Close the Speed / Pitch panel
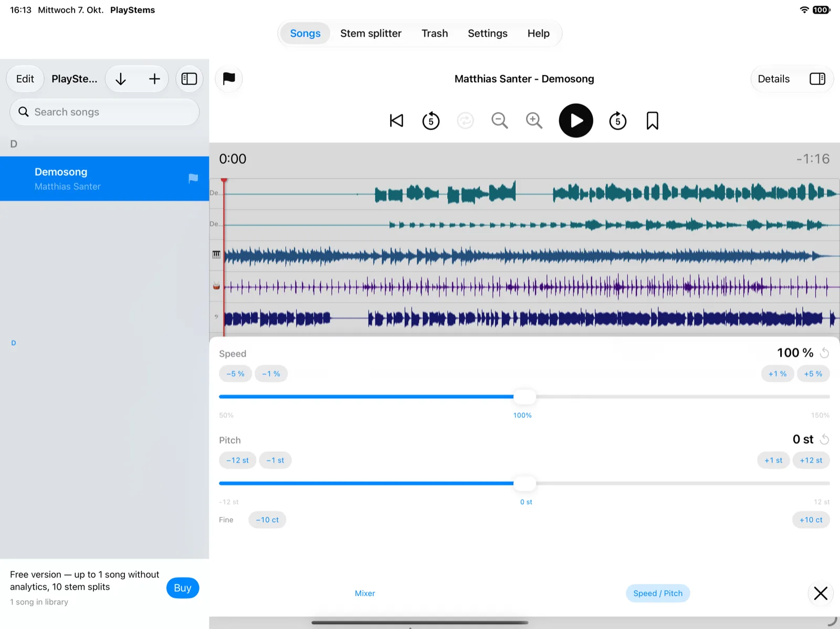Viewport: 840px width, 629px height. [x=821, y=593]
